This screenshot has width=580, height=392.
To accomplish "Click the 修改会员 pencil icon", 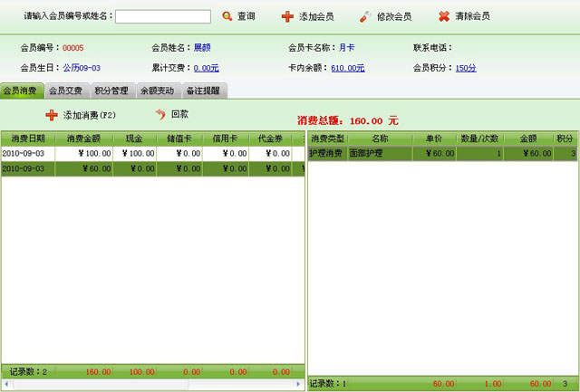I will pos(364,16).
